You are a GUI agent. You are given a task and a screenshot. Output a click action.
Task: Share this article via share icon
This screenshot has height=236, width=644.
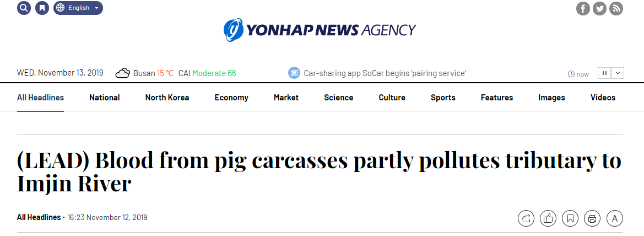point(526,218)
